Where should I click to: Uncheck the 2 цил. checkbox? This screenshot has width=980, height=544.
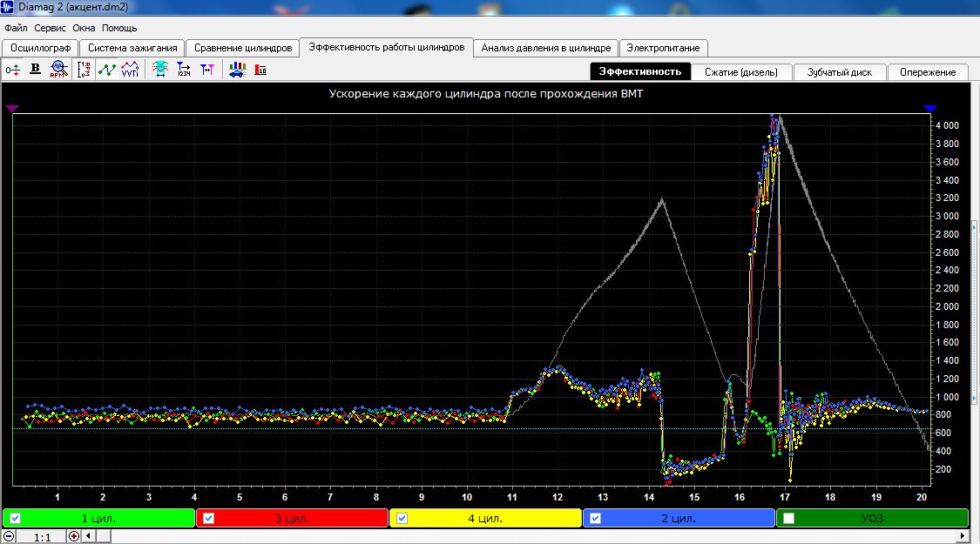(x=595, y=519)
